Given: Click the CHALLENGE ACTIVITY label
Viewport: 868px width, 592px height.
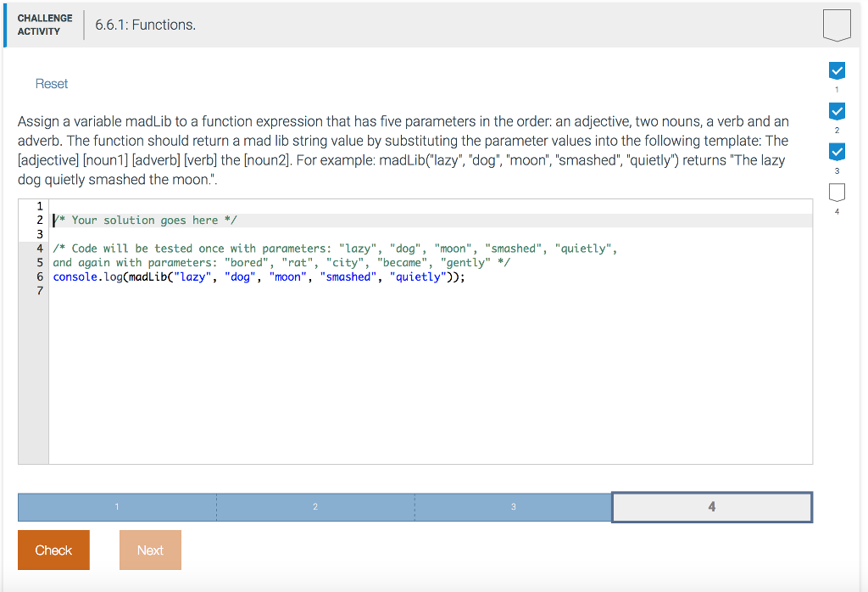Looking at the screenshot, I should (x=45, y=24).
